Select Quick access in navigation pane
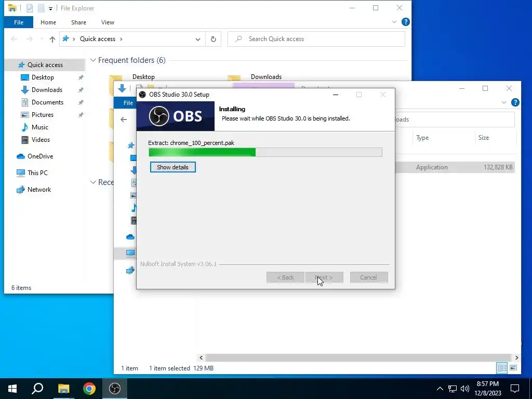Screen dimensions: 532x399 click(45, 65)
